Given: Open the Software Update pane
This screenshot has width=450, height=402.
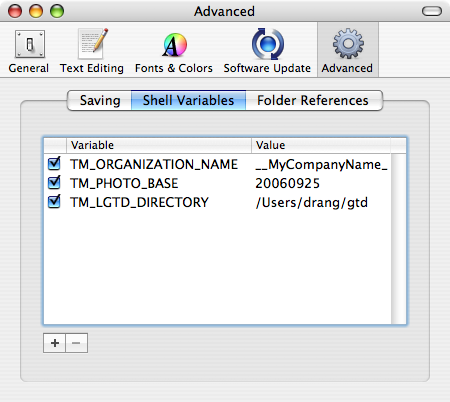Looking at the screenshot, I should point(267,51).
